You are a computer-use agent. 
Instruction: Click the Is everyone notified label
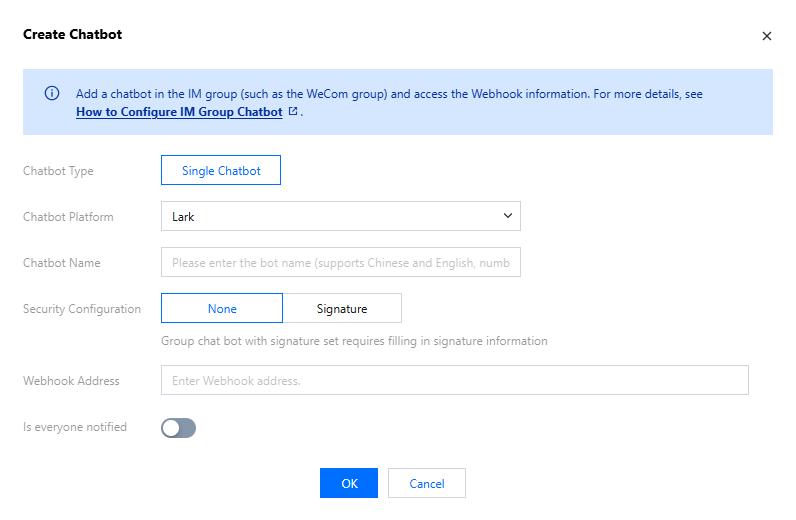pyautogui.click(x=75, y=427)
